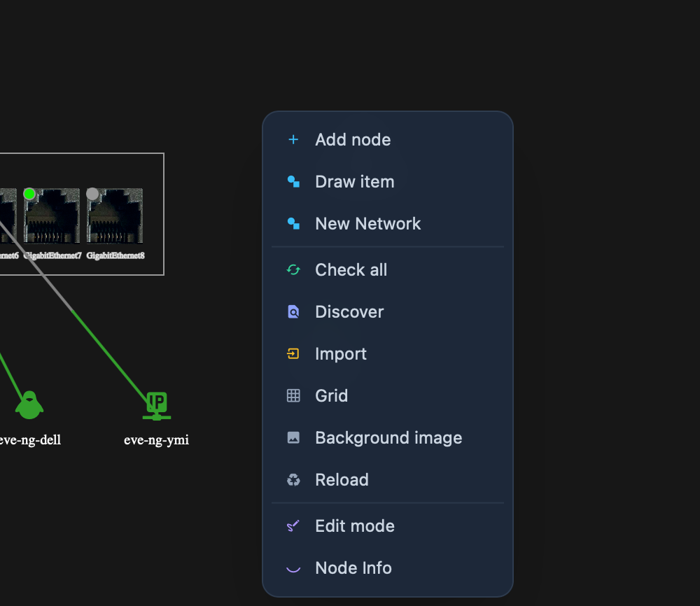Click the grid icon in the menu
700x606 pixels.
[293, 395]
